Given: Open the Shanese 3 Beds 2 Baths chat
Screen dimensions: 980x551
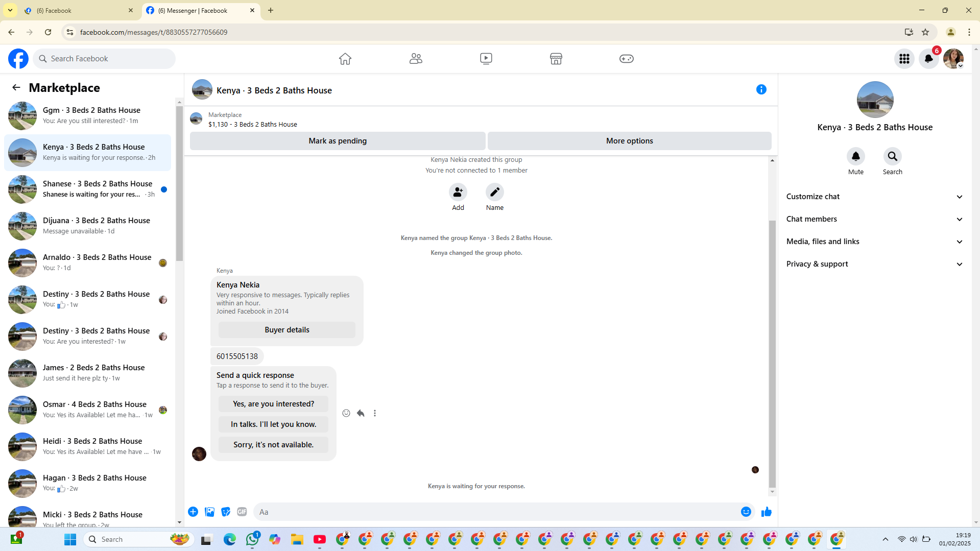Looking at the screenshot, I should [88, 189].
